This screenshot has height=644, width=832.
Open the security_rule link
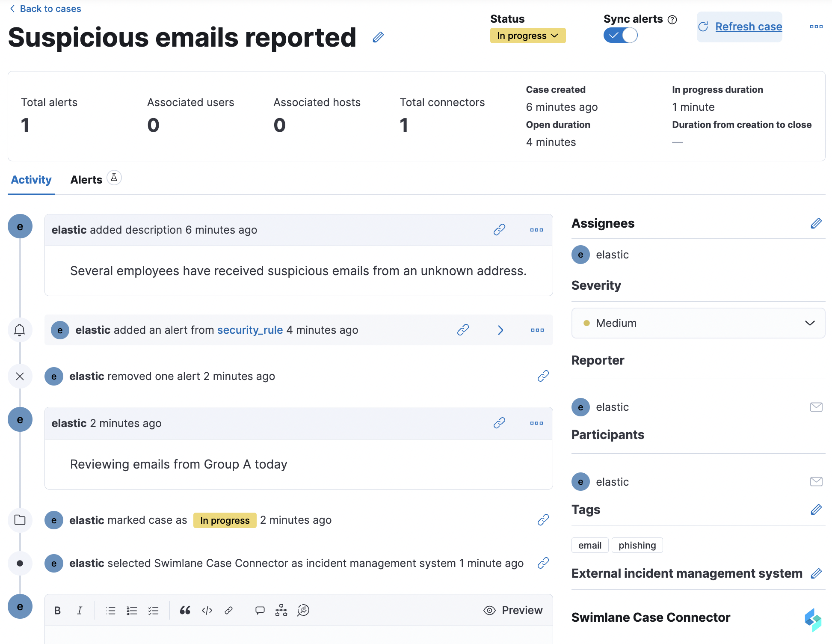tap(250, 330)
